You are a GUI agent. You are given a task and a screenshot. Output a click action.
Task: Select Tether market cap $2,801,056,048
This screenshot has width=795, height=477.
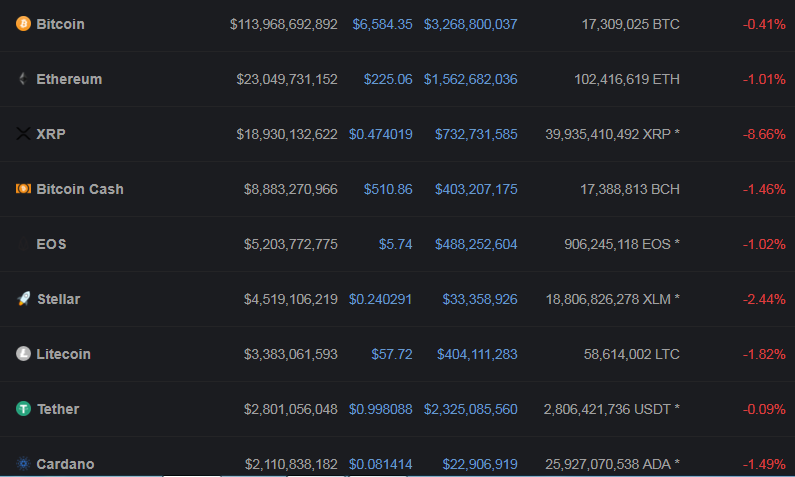tap(291, 409)
